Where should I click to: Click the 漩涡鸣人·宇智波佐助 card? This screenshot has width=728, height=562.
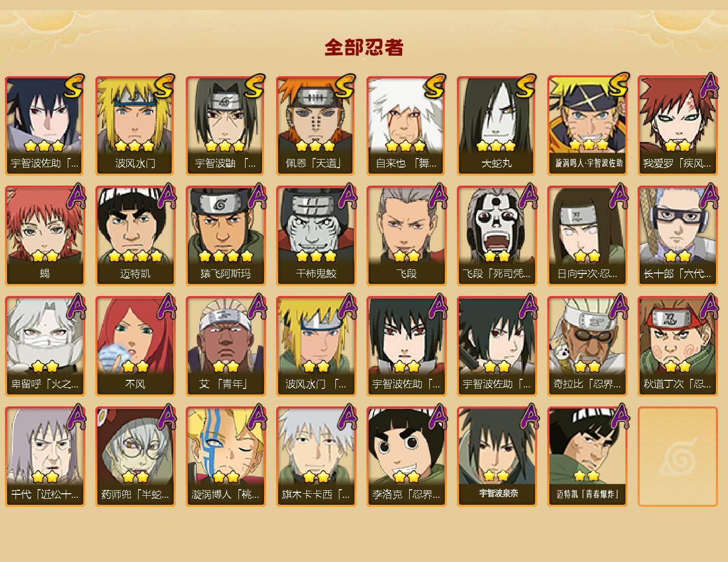(x=587, y=125)
